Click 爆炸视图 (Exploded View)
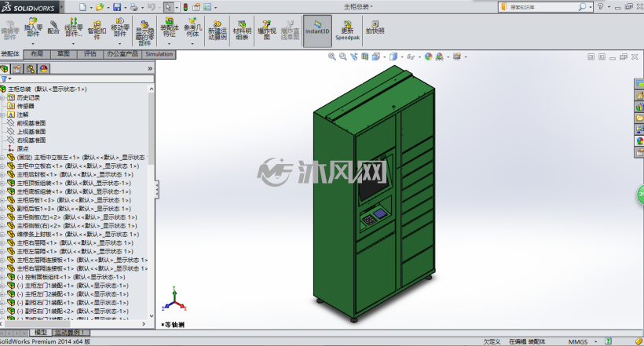 [266, 31]
